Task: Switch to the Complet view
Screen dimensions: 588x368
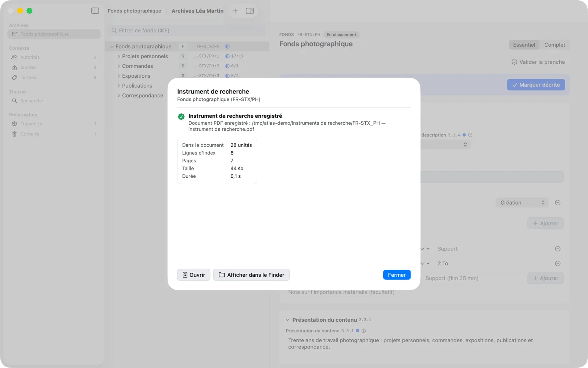Action: pos(555,45)
